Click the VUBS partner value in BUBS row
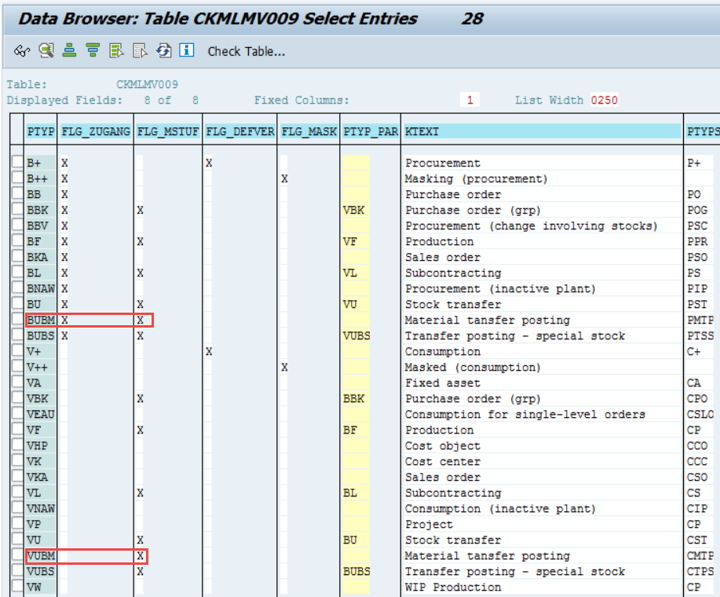 [x=357, y=336]
